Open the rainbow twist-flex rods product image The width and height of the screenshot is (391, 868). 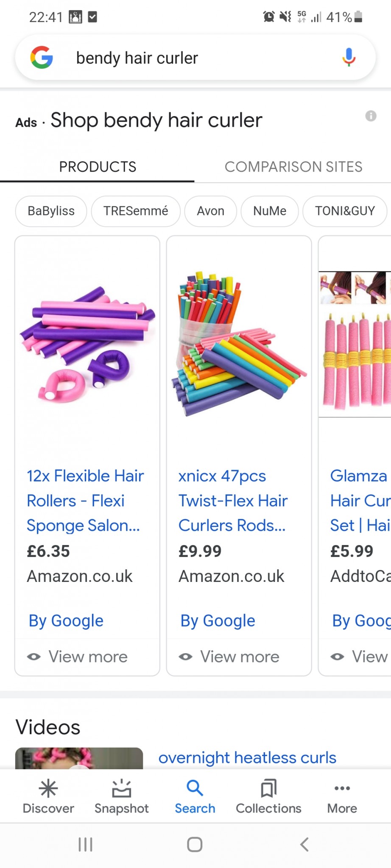[x=239, y=343]
